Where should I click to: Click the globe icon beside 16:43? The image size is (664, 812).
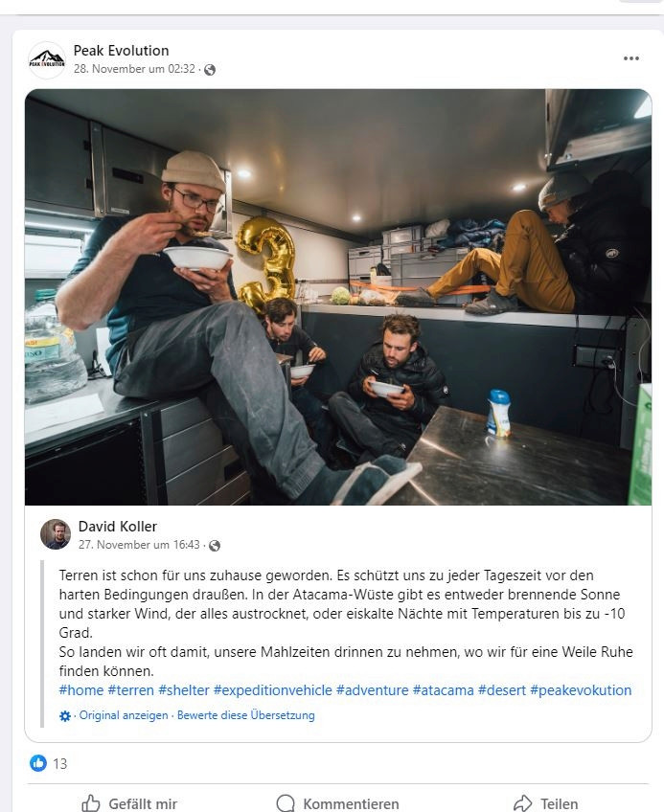coord(215,545)
